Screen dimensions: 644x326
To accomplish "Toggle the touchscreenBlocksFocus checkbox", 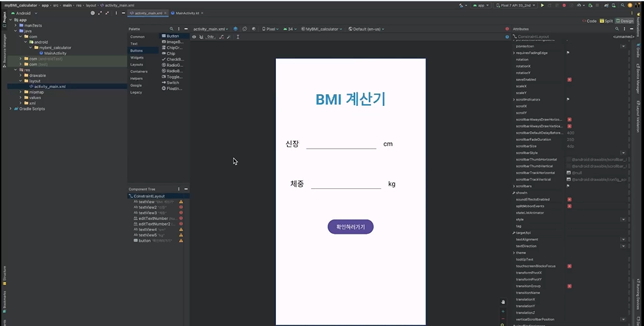I will click(x=569, y=266).
